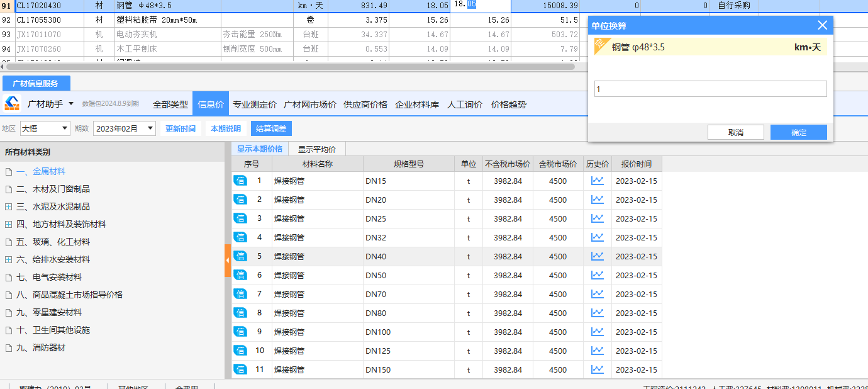
Task: Select 七、电气安装材料 category
Action: pyautogui.click(x=49, y=277)
